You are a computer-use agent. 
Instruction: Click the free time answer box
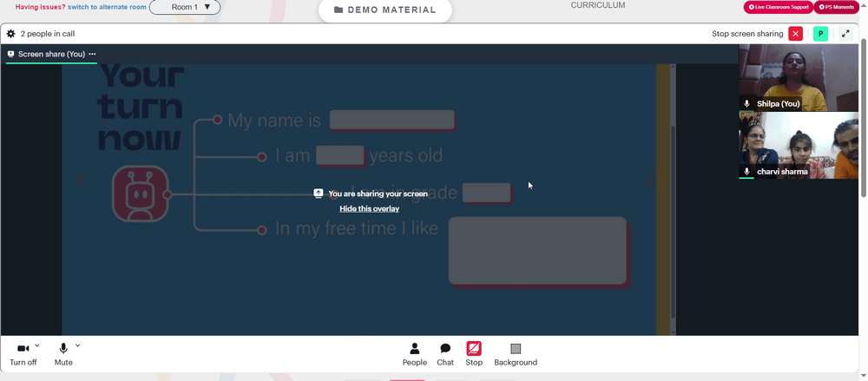tap(537, 251)
